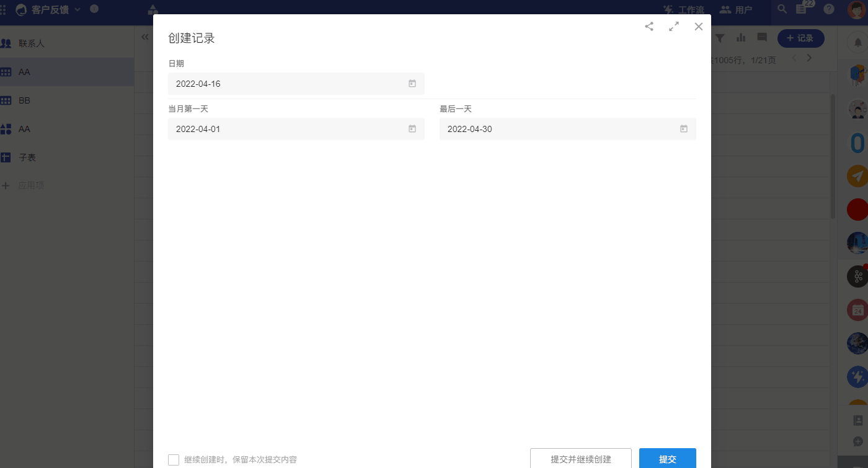Enable 继续创建时，保留本次提交内容 checkbox
868x468 pixels.
tap(174, 459)
